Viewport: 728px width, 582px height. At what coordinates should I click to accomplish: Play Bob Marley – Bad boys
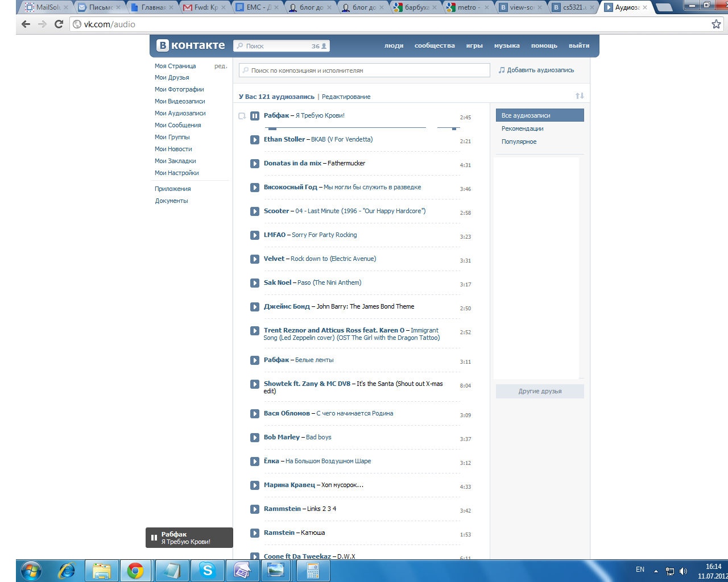click(255, 438)
